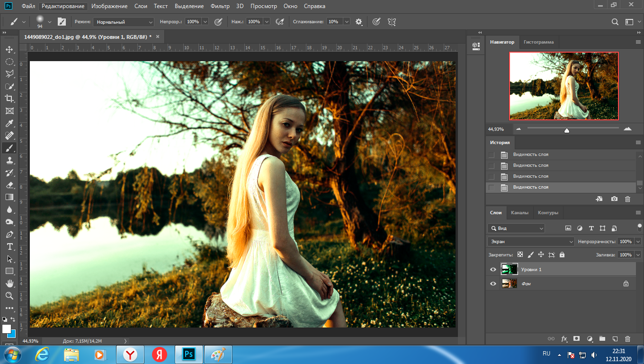644x364 pixels.
Task: Select the Crop tool
Action: [x=9, y=99]
